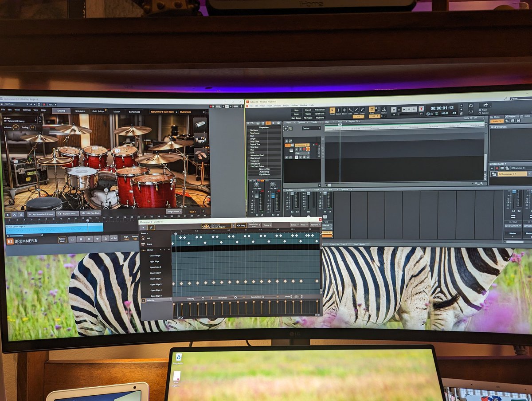Viewport: 532px width, 401px height.
Task: Choose the Move tool in Cakewalk
Action: tap(344, 110)
